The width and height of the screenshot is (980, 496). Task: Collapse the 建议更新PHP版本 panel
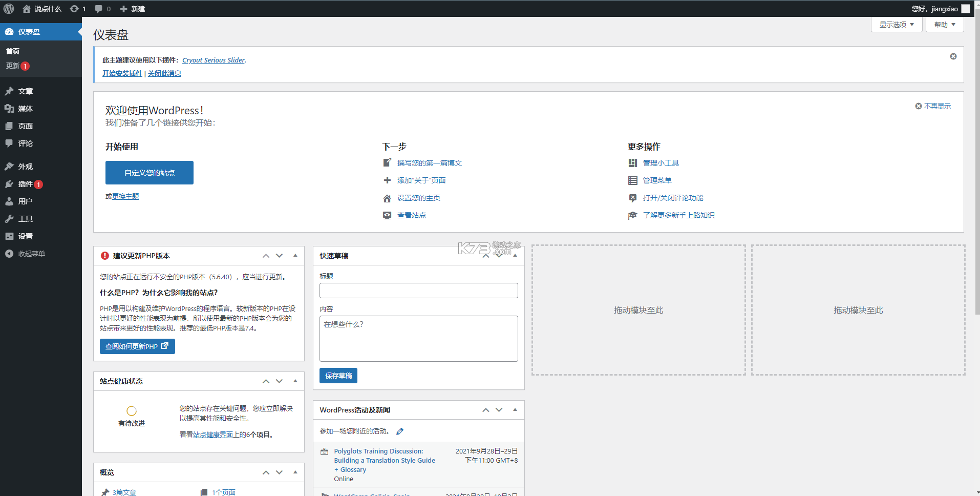(295, 256)
